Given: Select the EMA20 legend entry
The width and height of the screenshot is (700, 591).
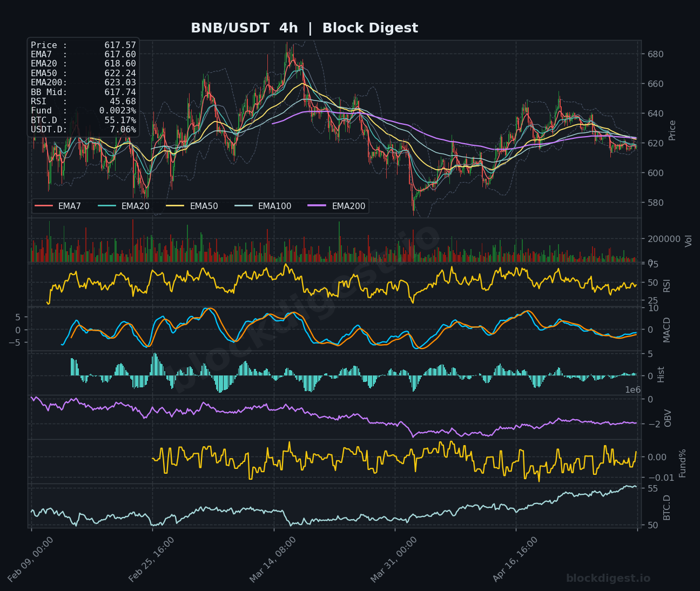Looking at the screenshot, I should pyautogui.click(x=124, y=206).
